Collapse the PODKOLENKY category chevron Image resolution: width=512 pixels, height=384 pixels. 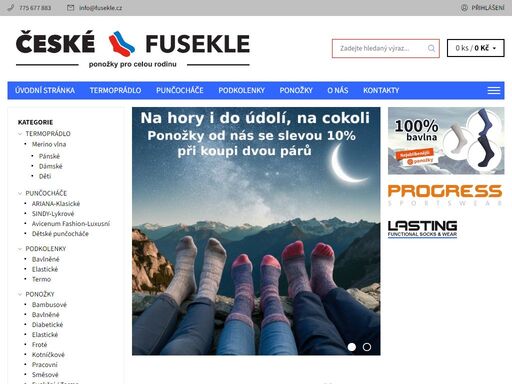click(20, 249)
